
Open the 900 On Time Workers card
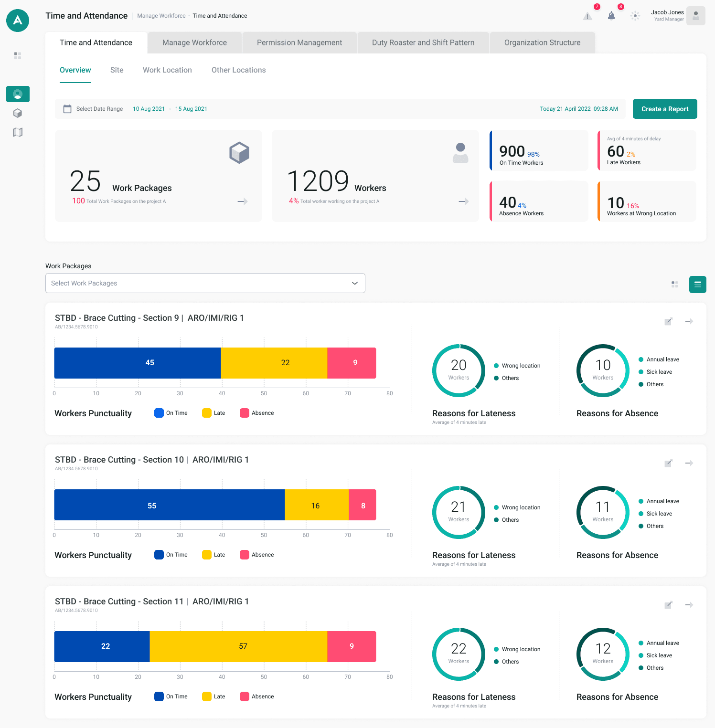point(539,150)
